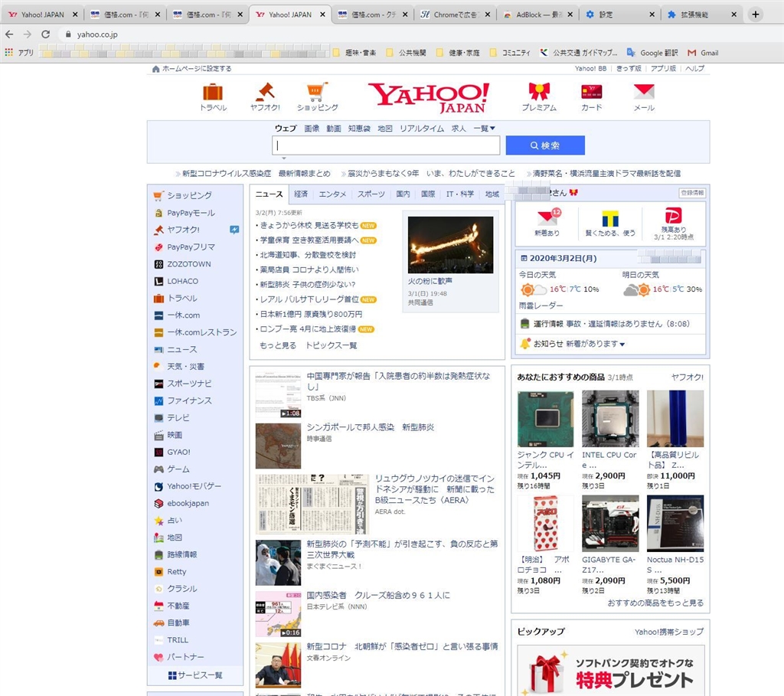Open the 公共機関 bookmark folder
This screenshot has height=696, width=784.
click(x=407, y=53)
